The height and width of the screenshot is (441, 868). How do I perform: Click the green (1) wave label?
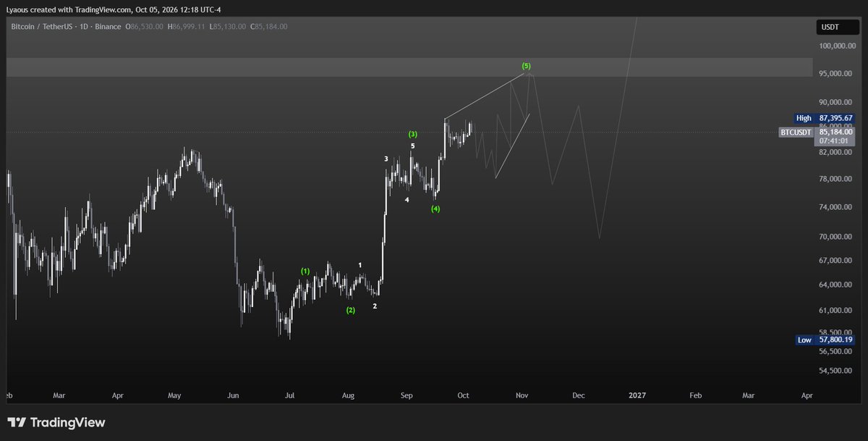pyautogui.click(x=305, y=271)
